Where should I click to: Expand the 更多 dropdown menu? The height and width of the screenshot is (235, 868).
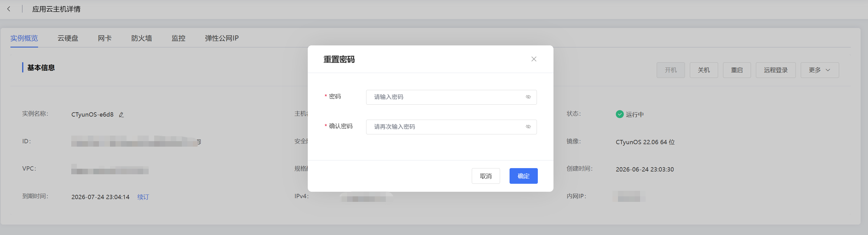[819, 70]
